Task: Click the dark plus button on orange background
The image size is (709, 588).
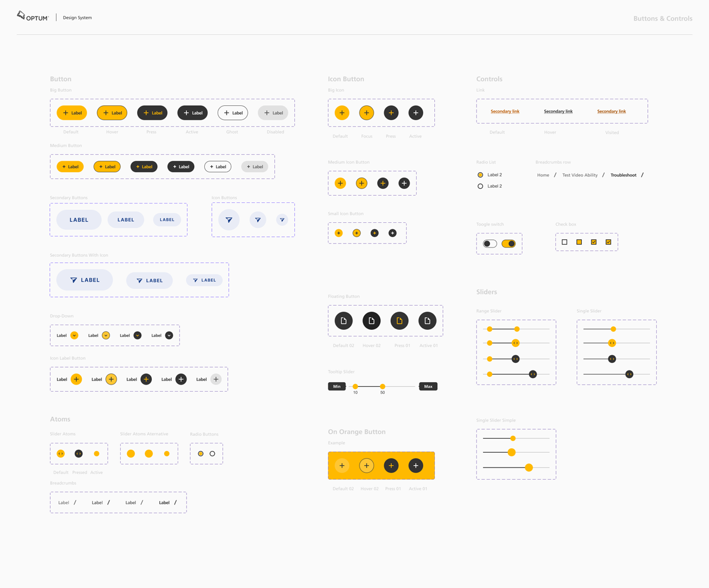Action: (391, 465)
